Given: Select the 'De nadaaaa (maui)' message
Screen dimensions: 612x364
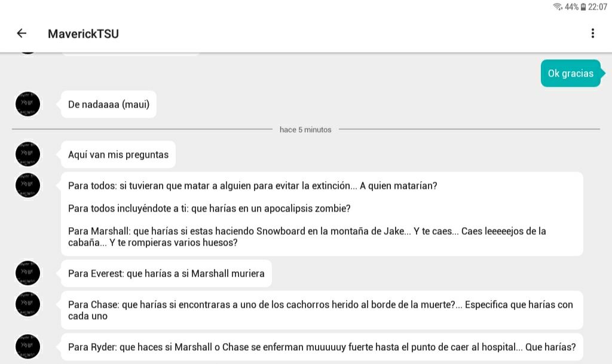Looking at the screenshot, I should tap(108, 104).
